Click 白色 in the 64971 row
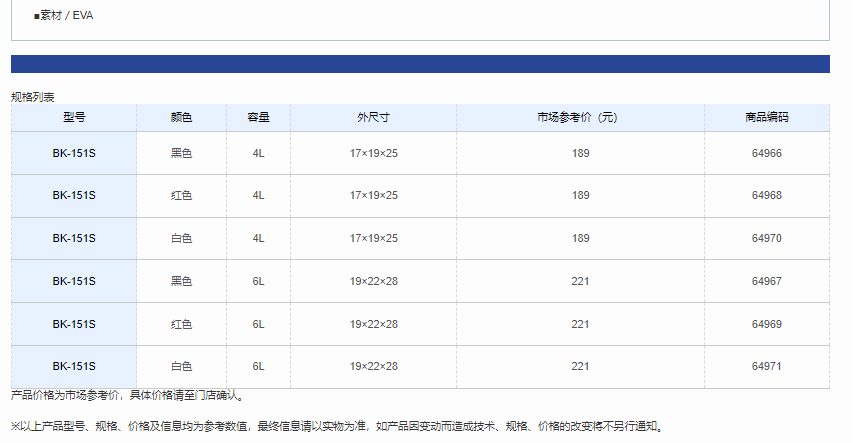The height and width of the screenshot is (443, 854). pyautogui.click(x=181, y=366)
